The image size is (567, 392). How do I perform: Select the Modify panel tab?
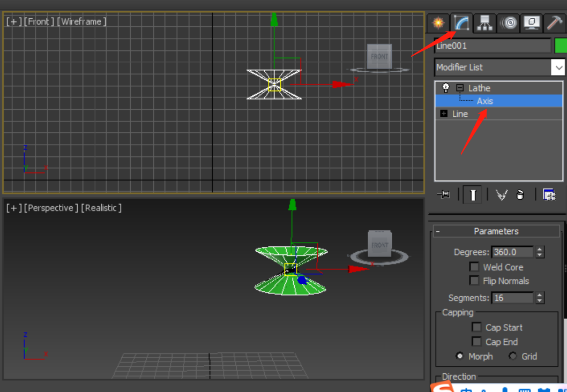461,22
